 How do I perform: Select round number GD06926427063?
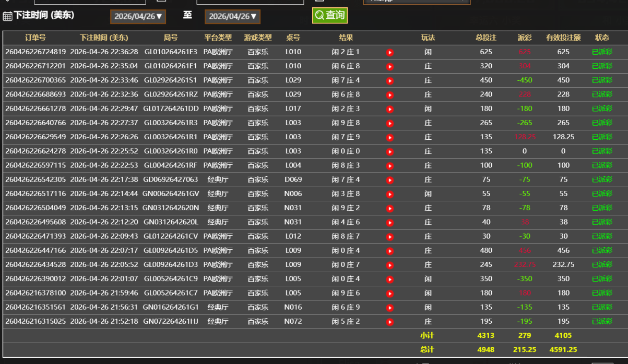(x=171, y=179)
